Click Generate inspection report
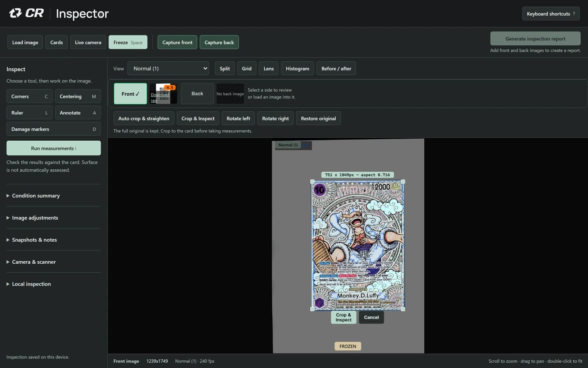 [535, 38]
